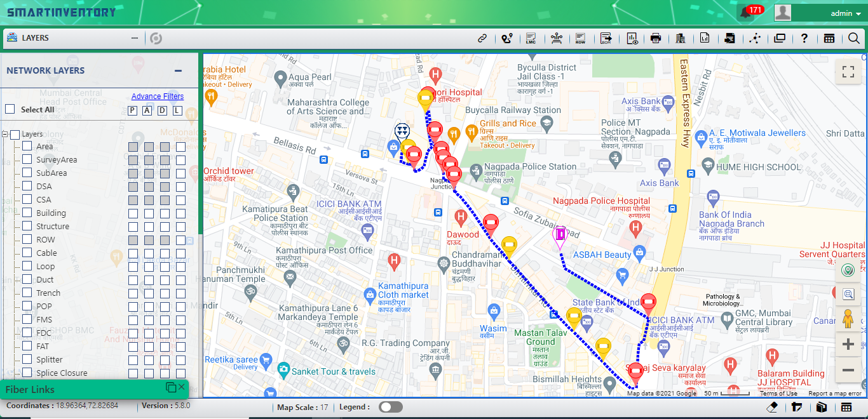Viewport: 868px width, 419px height.
Task: Click the L column header box
Action: [177, 110]
